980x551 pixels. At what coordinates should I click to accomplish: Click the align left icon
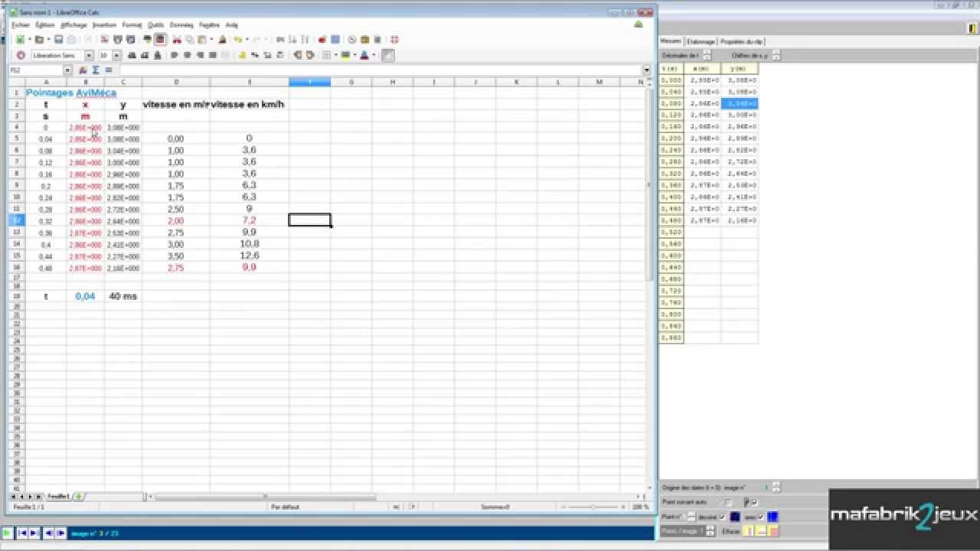(x=175, y=55)
